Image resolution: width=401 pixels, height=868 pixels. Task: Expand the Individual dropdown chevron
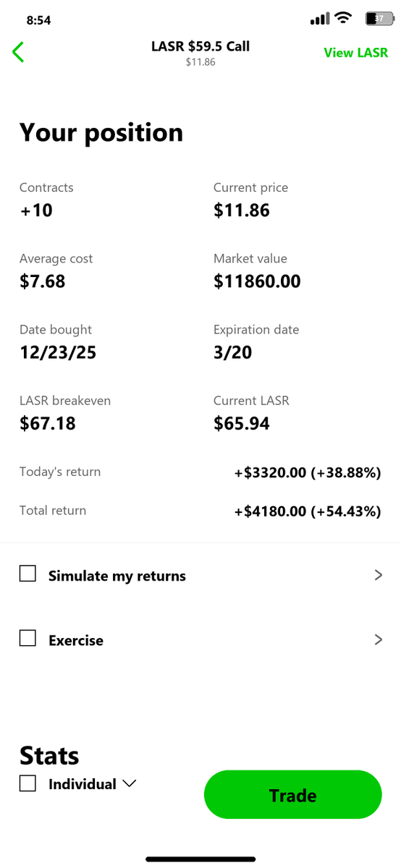point(130,784)
